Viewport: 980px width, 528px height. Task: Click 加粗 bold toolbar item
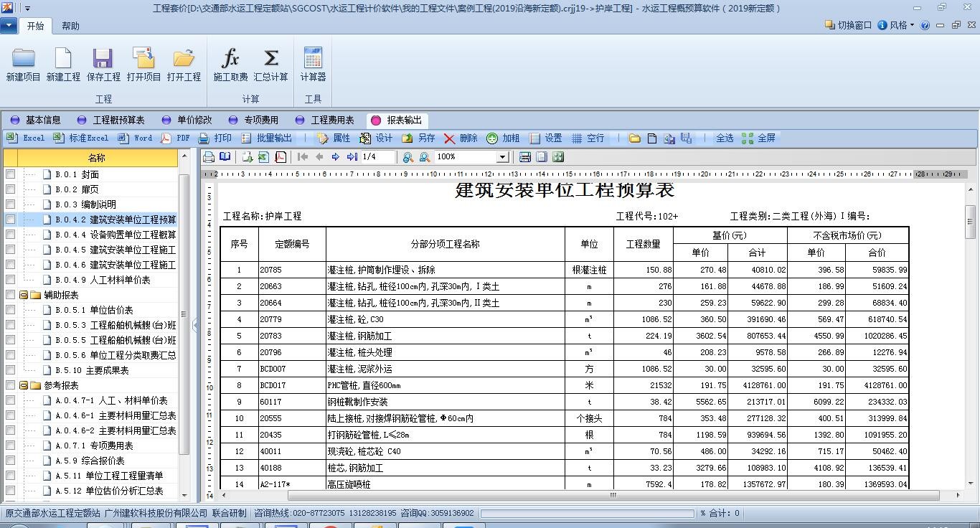[503, 138]
